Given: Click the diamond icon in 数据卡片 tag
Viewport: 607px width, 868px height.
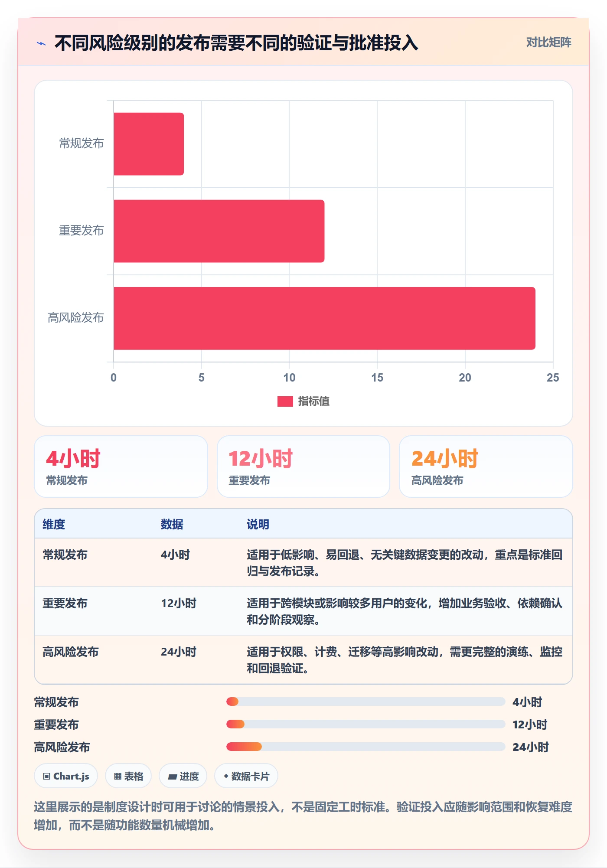Looking at the screenshot, I should point(226,776).
